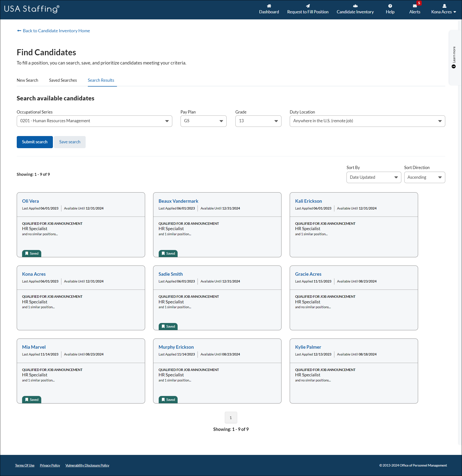Click the back arrow to Candidate Inventory Home
462x476 pixels.
[x=19, y=31]
